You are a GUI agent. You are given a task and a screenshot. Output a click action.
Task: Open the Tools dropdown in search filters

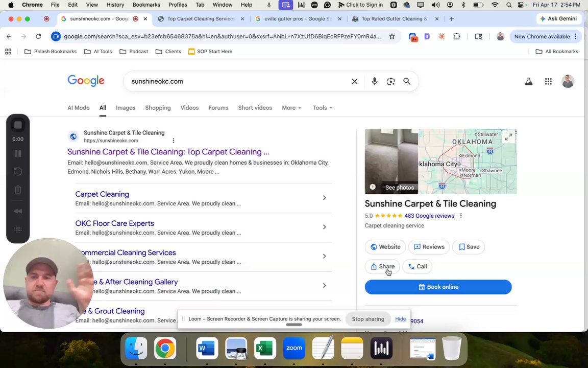pyautogui.click(x=323, y=108)
